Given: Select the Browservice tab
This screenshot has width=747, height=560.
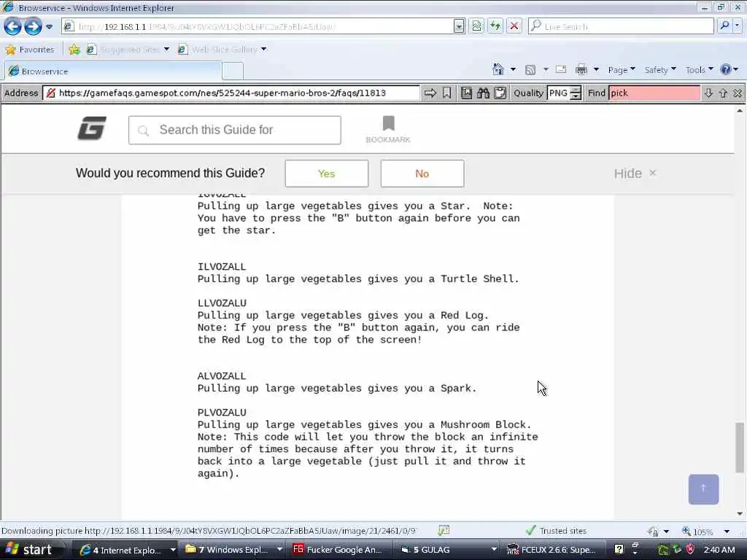Looking at the screenshot, I should pyautogui.click(x=113, y=71).
